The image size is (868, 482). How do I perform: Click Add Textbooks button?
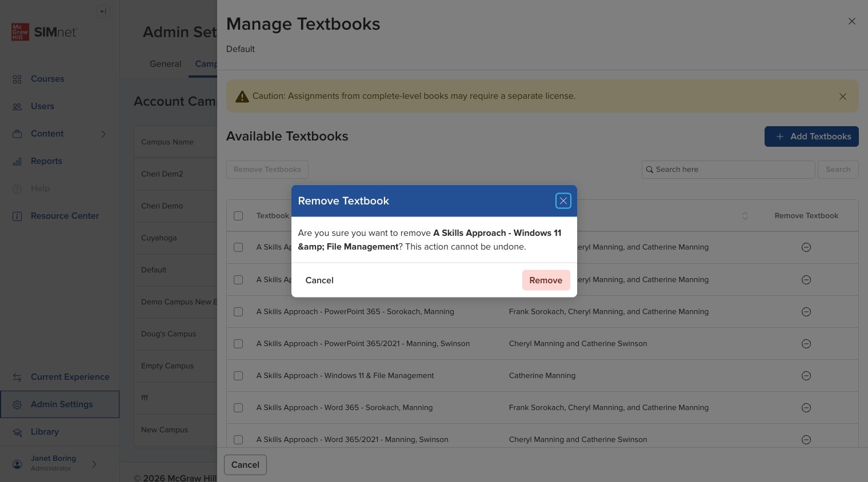pyautogui.click(x=811, y=136)
